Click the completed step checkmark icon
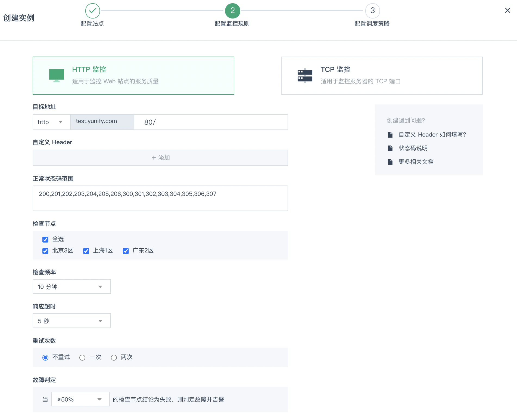Image resolution: width=517 pixels, height=420 pixels. [x=93, y=11]
